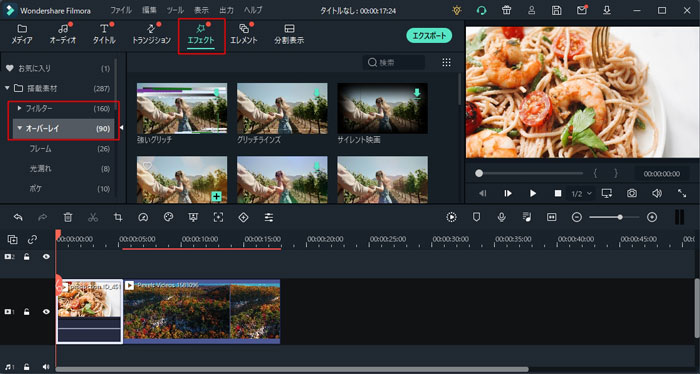This screenshot has width=700, height=374.
Task: Click the motion tracking icon
Action: [x=218, y=217]
